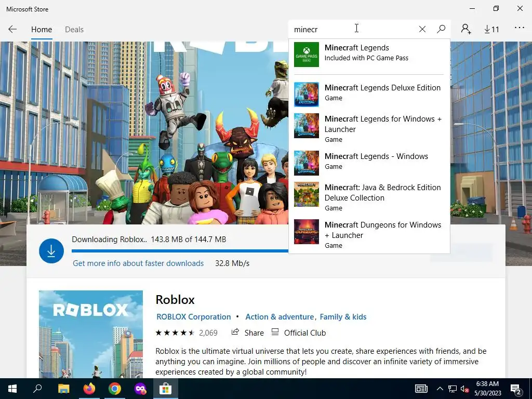Select Minecraft Legends Game Pass suggestion
This screenshot has width=532, height=399.
369,54
